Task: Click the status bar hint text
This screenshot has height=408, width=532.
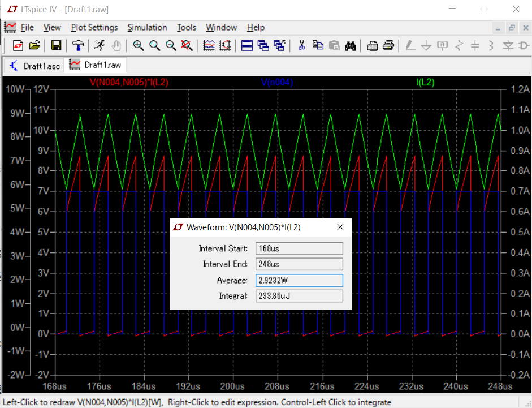Action: tap(197, 402)
